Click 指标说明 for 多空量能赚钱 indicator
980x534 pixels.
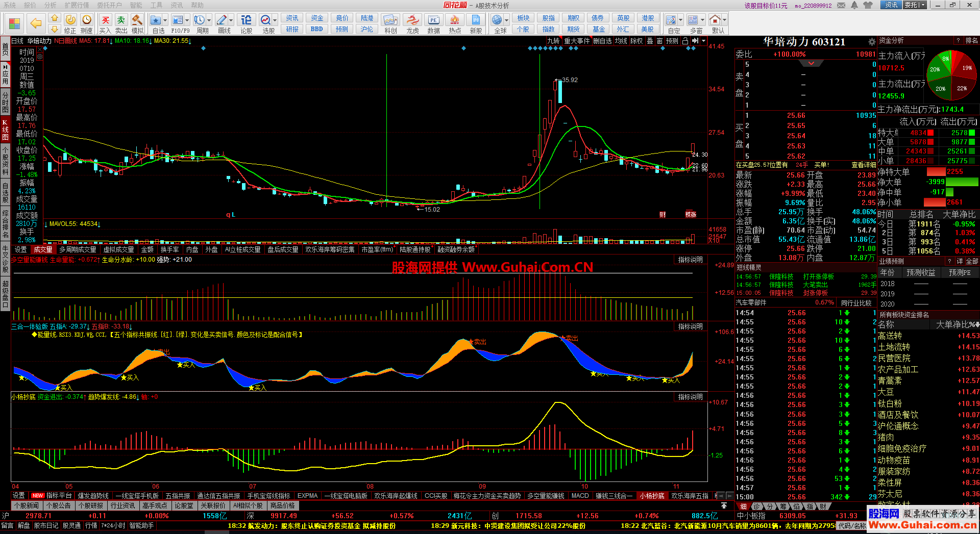pyautogui.click(x=690, y=260)
